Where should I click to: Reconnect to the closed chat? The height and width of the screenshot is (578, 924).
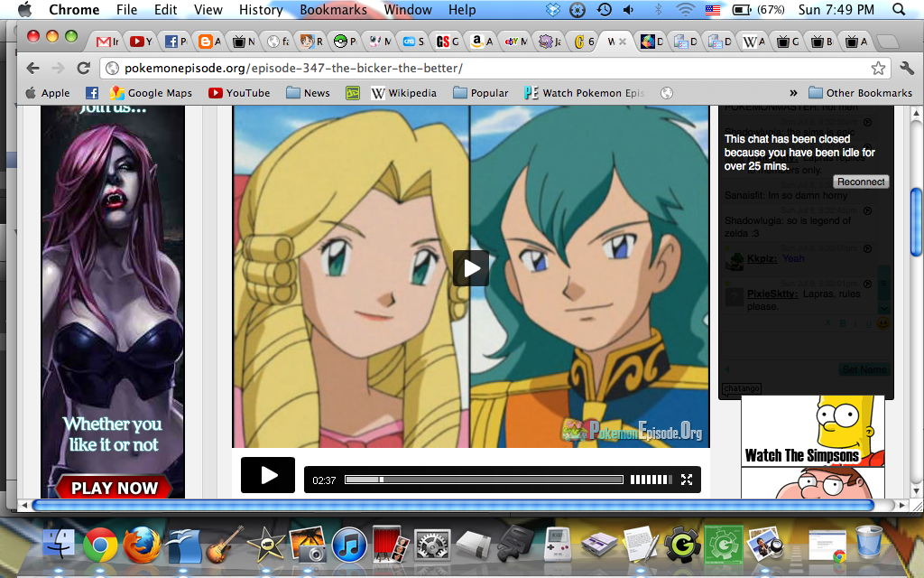tap(860, 182)
